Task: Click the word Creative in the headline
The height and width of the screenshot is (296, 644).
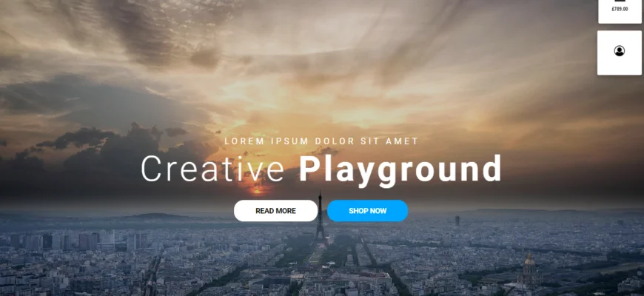Action: (x=212, y=169)
